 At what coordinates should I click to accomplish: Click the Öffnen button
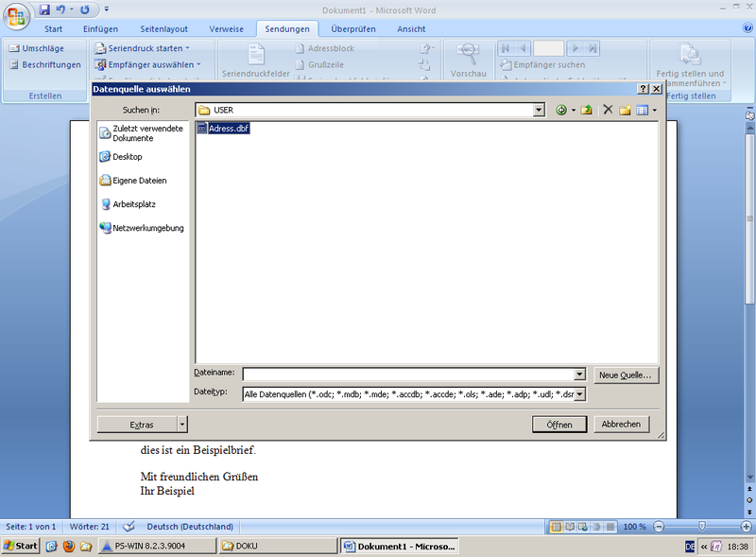pos(559,425)
